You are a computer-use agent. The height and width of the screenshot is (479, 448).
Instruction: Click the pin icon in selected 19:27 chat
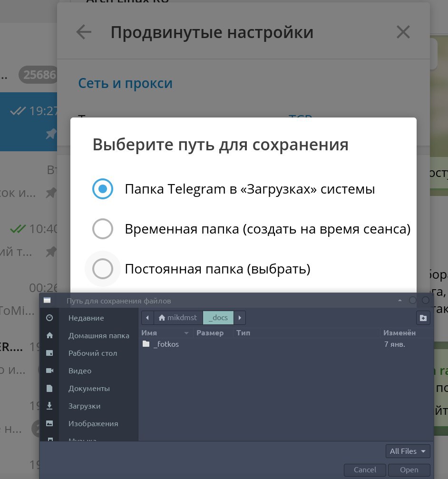51,134
